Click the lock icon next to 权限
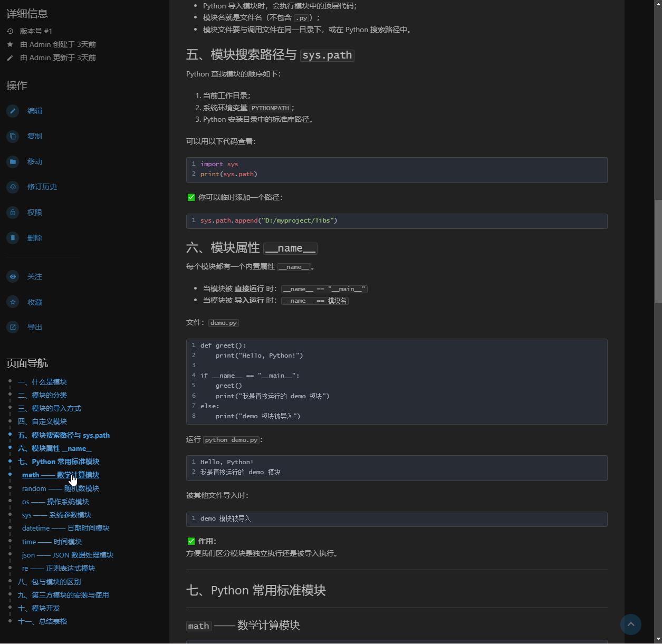Screen dimensions: 662x644 [x=13, y=213]
